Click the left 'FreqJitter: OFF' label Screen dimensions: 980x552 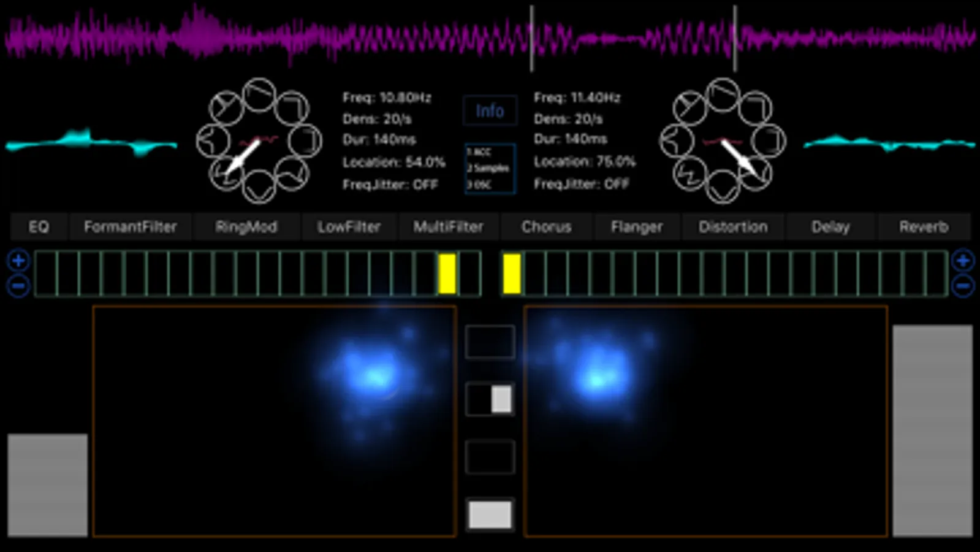click(x=390, y=185)
